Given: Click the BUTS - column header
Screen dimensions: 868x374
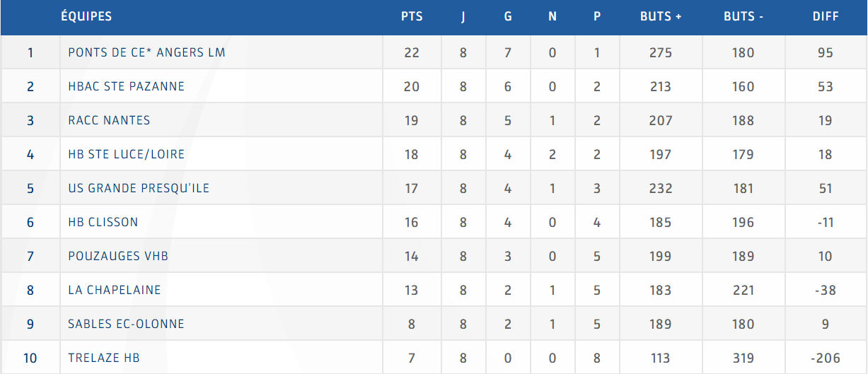Looking at the screenshot, I should (x=743, y=16).
